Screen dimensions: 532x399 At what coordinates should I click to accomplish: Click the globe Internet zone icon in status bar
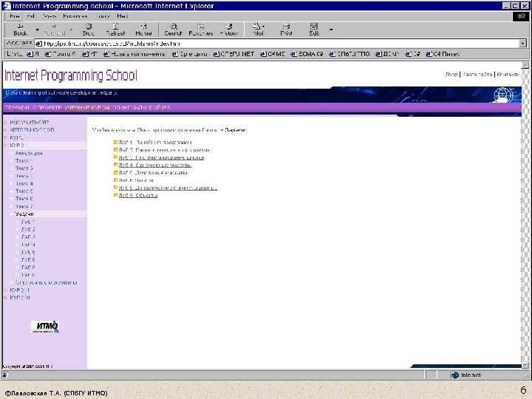click(455, 375)
